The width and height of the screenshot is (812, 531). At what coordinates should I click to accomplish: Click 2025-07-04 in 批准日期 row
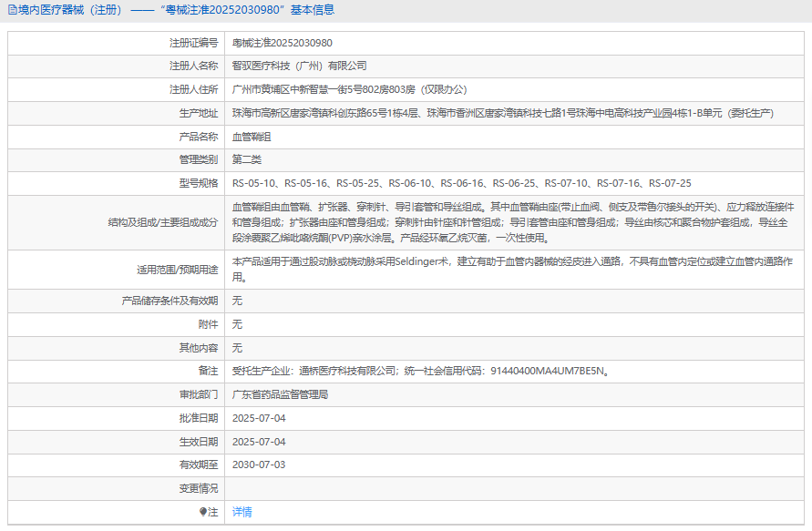259,418
